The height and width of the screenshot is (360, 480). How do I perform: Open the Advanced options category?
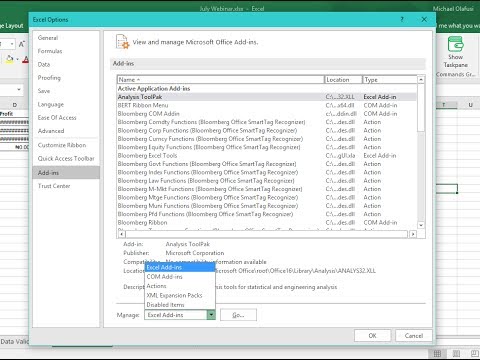(x=66, y=131)
